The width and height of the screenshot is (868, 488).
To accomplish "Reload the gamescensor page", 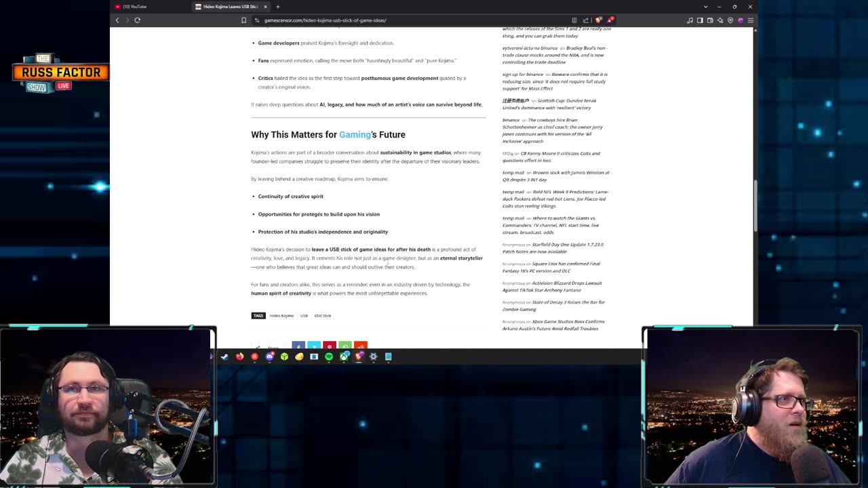I will click(137, 20).
